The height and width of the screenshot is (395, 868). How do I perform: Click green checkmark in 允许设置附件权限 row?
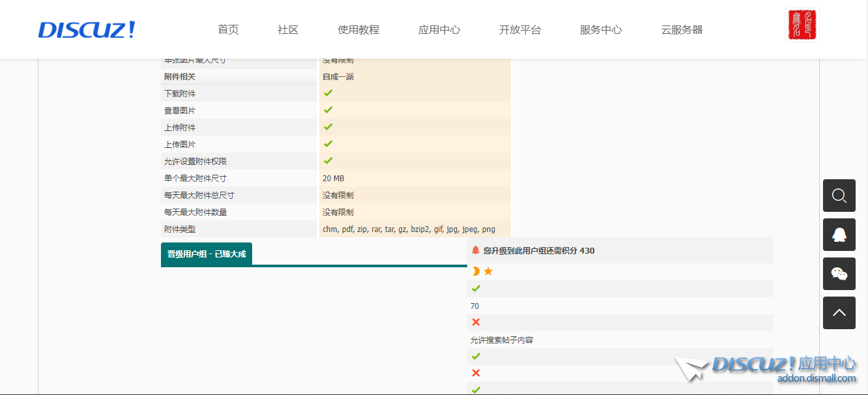pos(328,161)
